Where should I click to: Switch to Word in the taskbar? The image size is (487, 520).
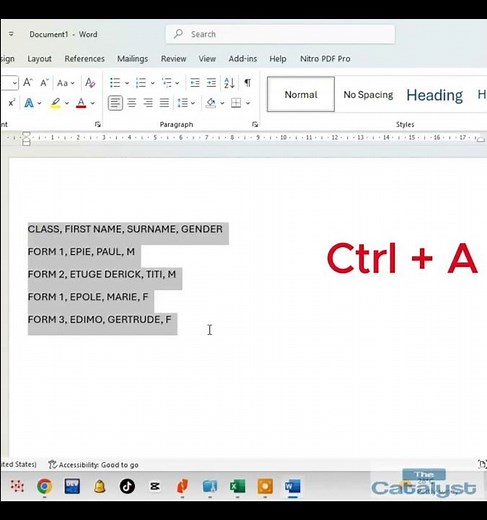pyautogui.click(x=292, y=486)
